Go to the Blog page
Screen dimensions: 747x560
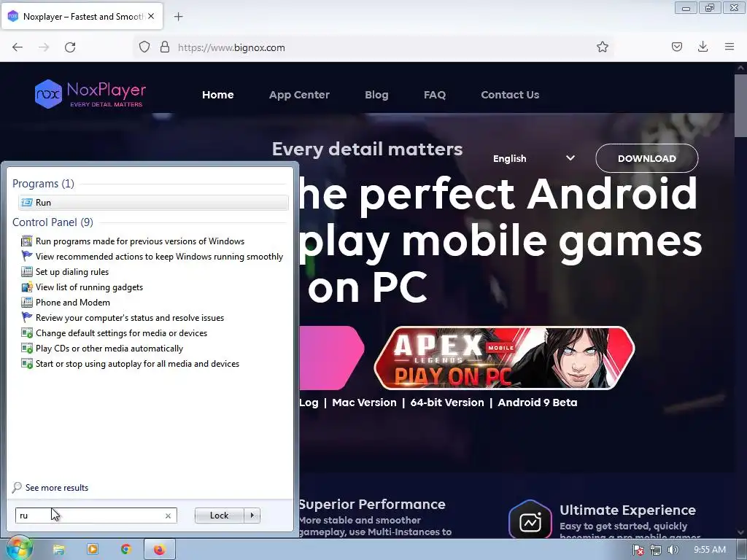click(x=376, y=95)
